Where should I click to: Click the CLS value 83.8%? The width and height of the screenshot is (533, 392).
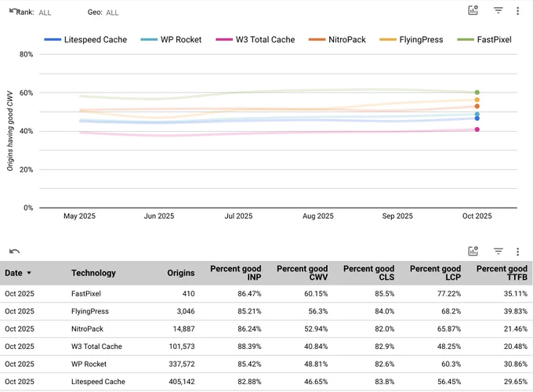pos(384,382)
